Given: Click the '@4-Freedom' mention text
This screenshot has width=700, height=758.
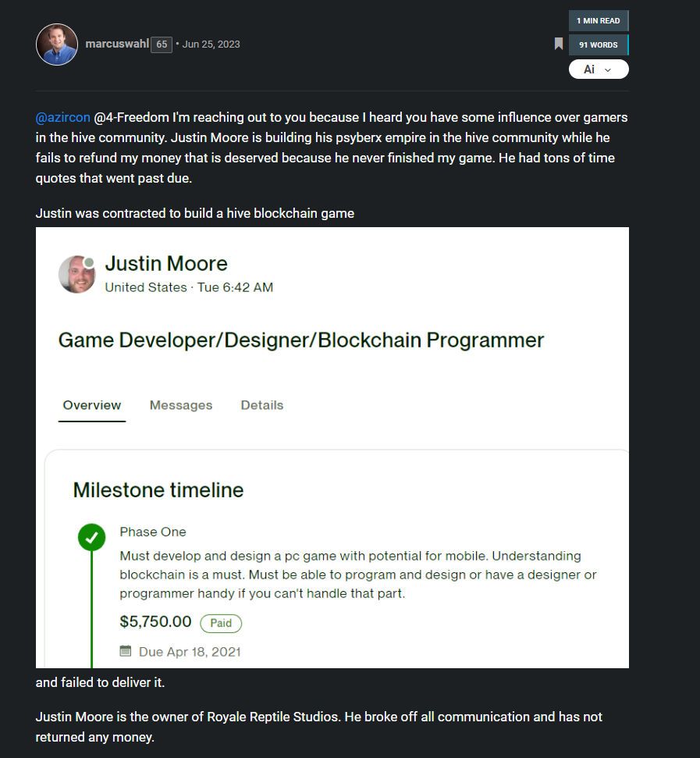Looking at the screenshot, I should [131, 117].
